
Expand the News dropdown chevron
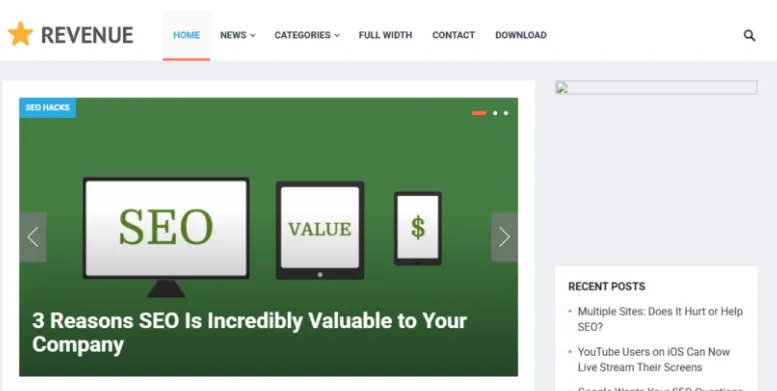click(x=253, y=35)
